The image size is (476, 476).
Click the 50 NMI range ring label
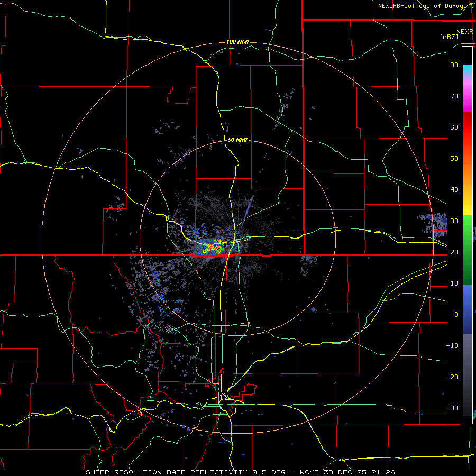pos(237,140)
